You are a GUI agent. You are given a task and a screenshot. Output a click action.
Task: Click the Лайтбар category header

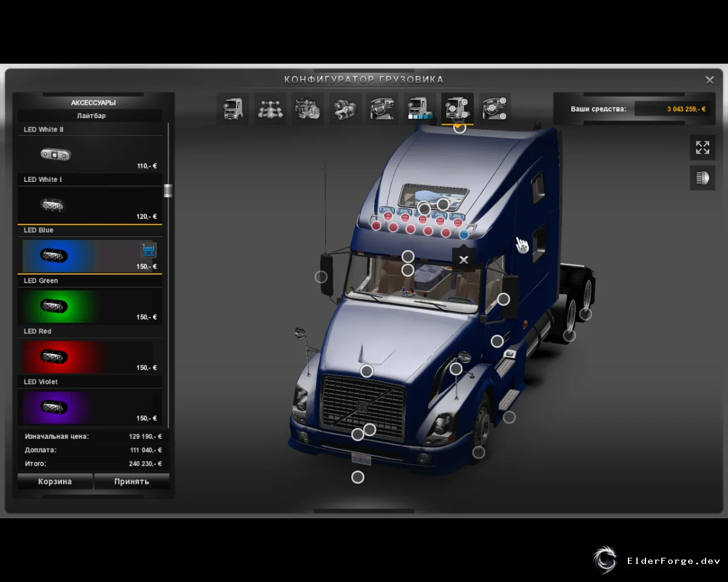point(91,115)
